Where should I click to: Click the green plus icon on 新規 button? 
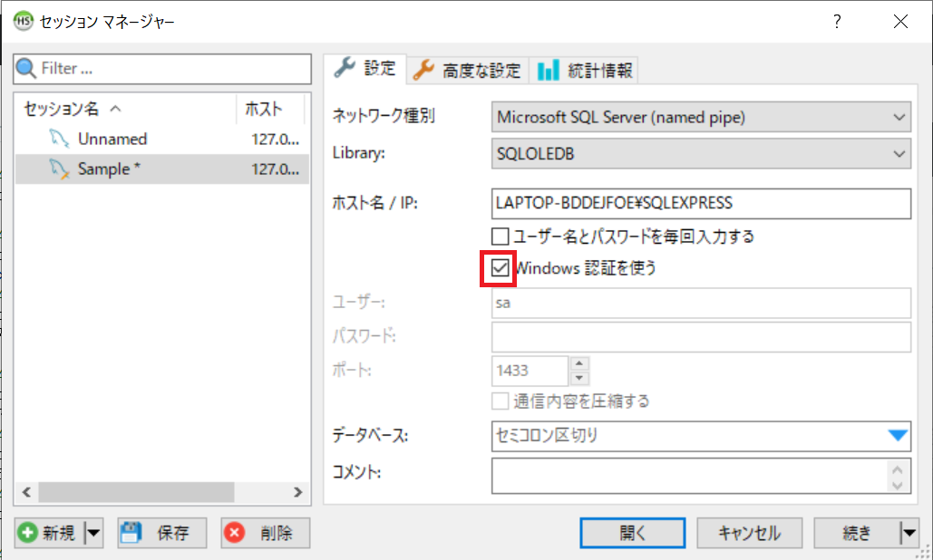(27, 533)
